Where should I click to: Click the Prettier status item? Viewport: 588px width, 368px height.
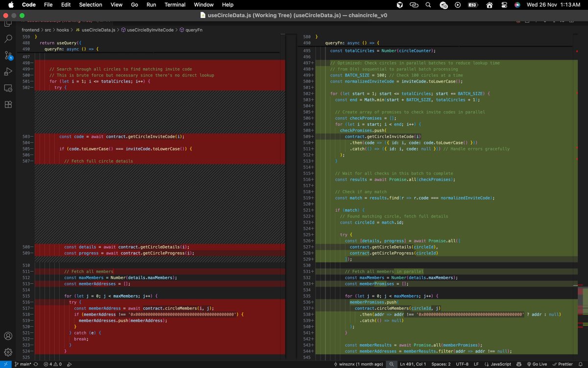pos(562,364)
